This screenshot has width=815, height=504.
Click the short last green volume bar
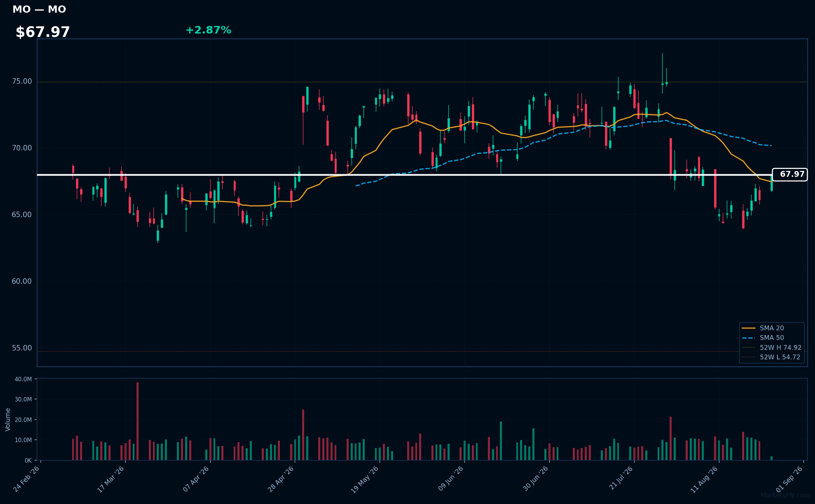pyautogui.click(x=772, y=458)
